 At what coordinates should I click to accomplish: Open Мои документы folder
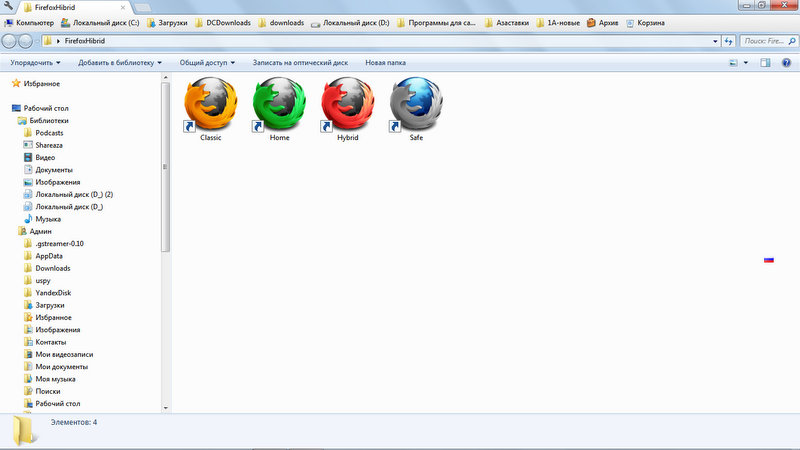(56, 366)
